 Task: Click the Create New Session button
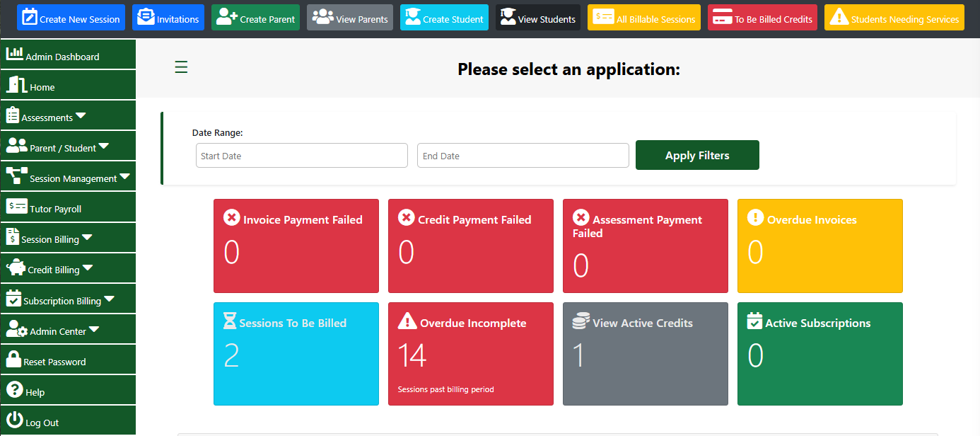(x=71, y=18)
